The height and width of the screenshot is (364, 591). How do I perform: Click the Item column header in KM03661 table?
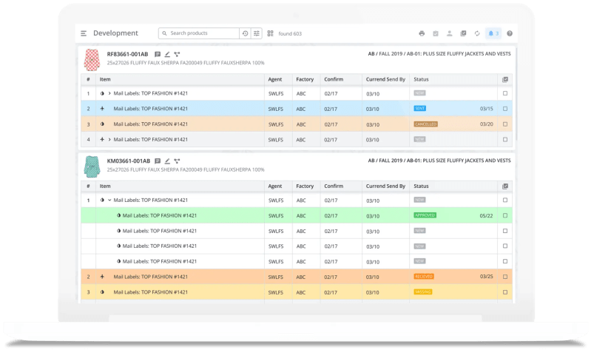coord(105,186)
